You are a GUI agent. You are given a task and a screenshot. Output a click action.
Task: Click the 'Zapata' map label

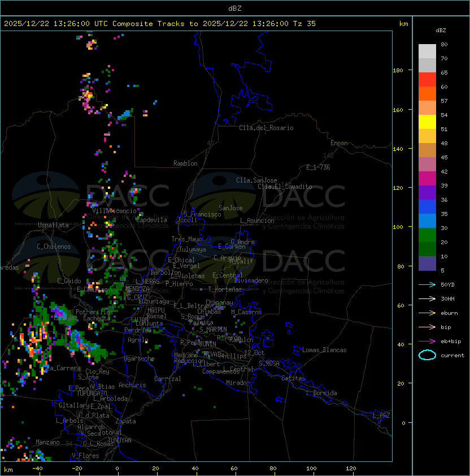click(125, 421)
